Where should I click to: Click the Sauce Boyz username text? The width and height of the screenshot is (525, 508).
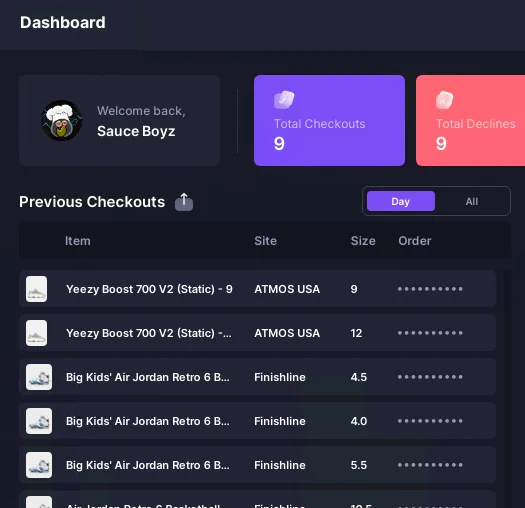136,131
